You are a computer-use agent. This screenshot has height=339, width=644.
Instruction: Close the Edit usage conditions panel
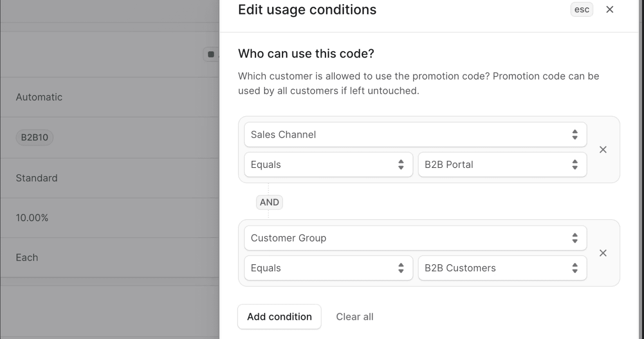point(610,10)
